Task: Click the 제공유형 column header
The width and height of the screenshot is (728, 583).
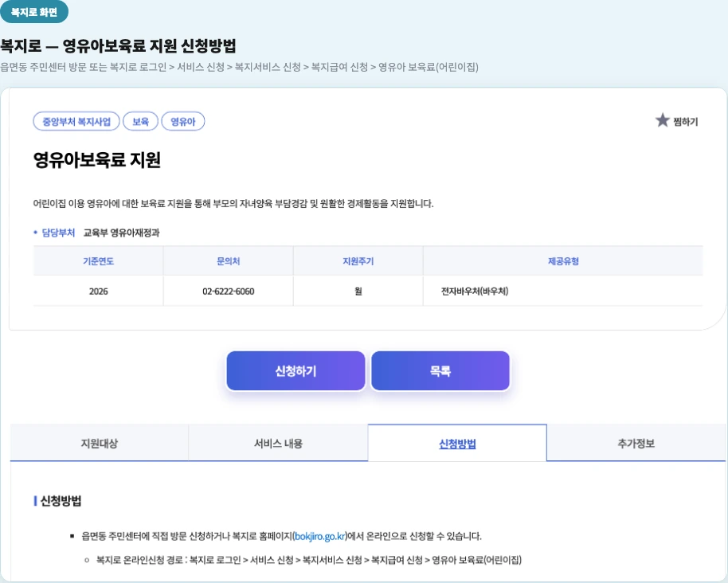Action: [563, 261]
